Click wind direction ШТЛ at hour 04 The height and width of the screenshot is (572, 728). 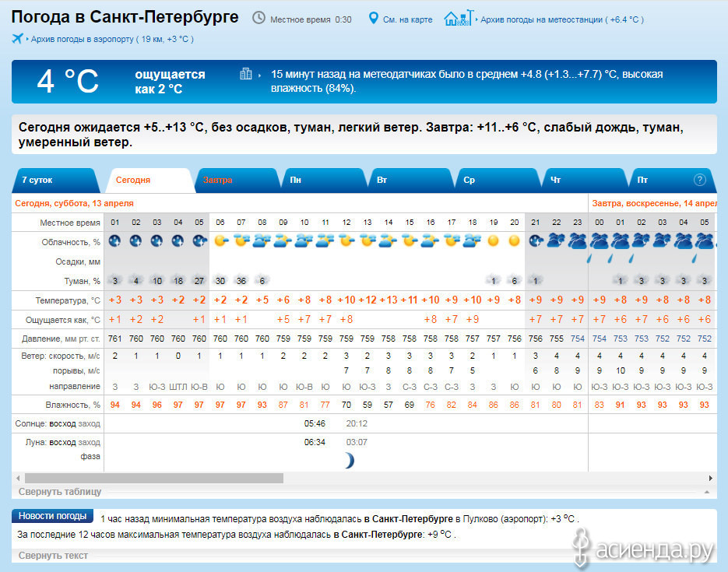coord(178,387)
